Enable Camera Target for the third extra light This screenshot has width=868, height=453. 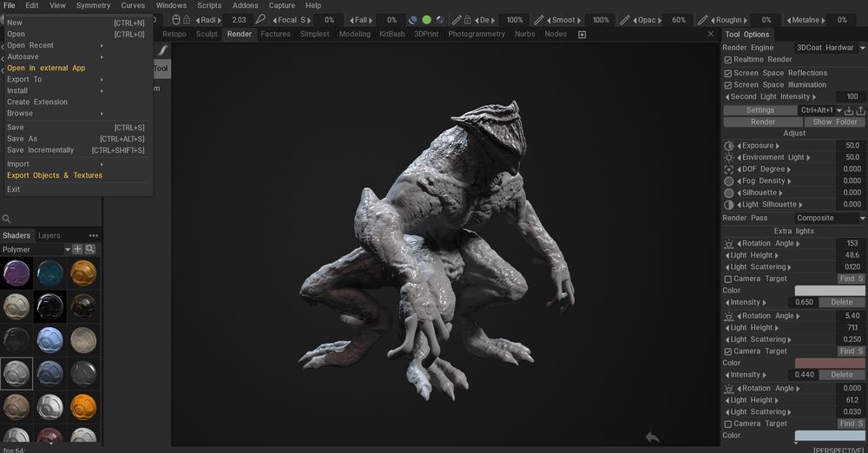[x=728, y=424]
